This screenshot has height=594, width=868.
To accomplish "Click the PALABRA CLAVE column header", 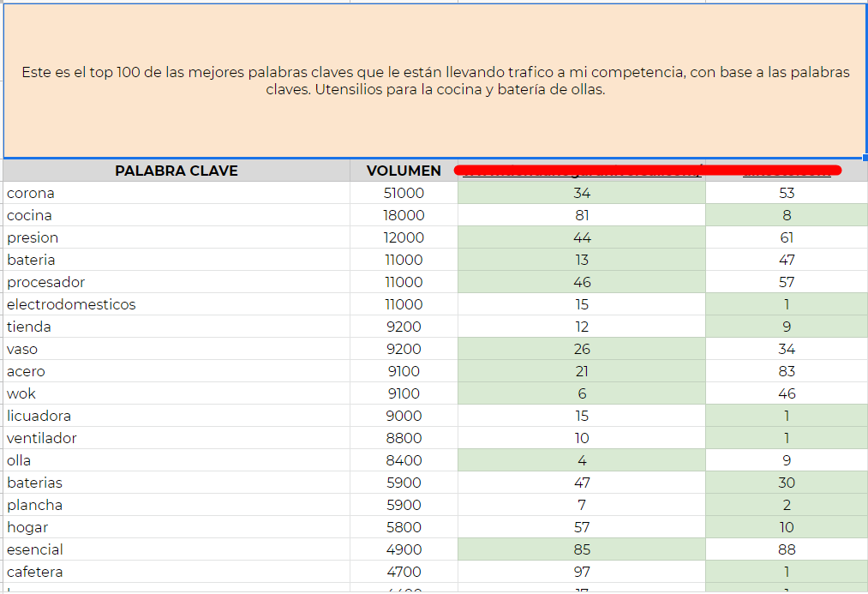I will pos(177,171).
